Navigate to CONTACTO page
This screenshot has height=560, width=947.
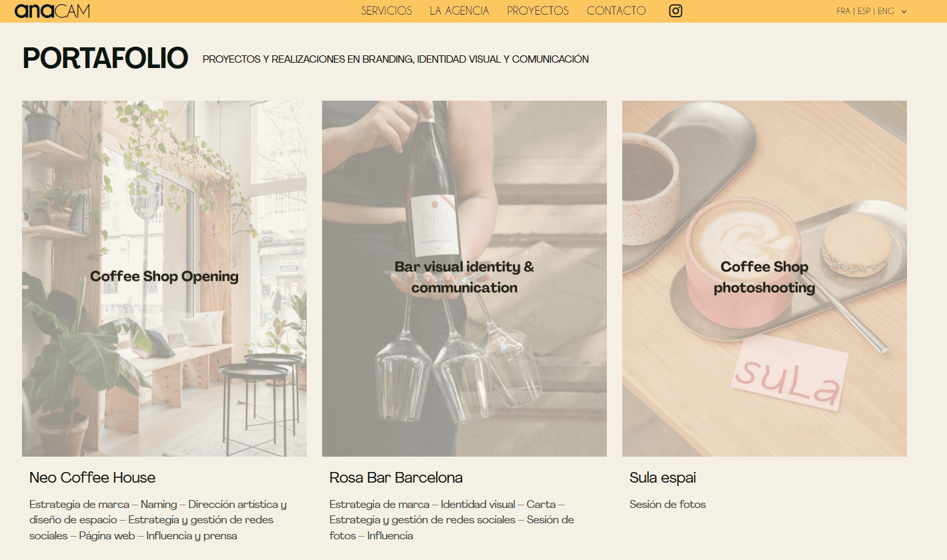click(616, 11)
